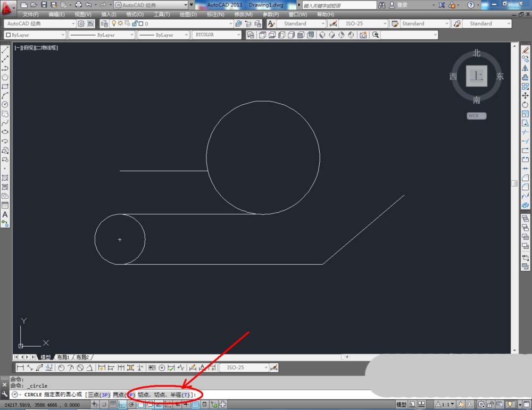
Task: Select the Erase tool in modify toolbar
Action: pos(525,50)
